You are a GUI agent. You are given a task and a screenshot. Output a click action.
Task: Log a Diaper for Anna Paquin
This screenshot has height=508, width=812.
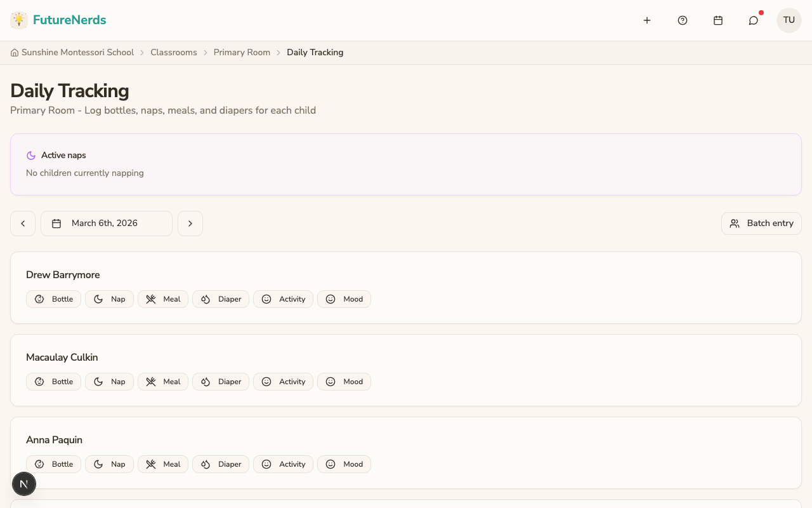[x=221, y=464]
